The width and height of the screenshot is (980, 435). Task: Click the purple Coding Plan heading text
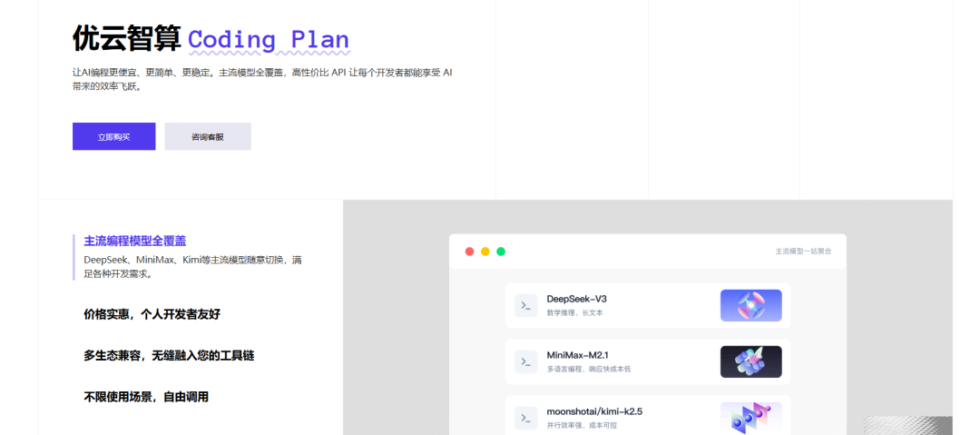pyautogui.click(x=269, y=40)
